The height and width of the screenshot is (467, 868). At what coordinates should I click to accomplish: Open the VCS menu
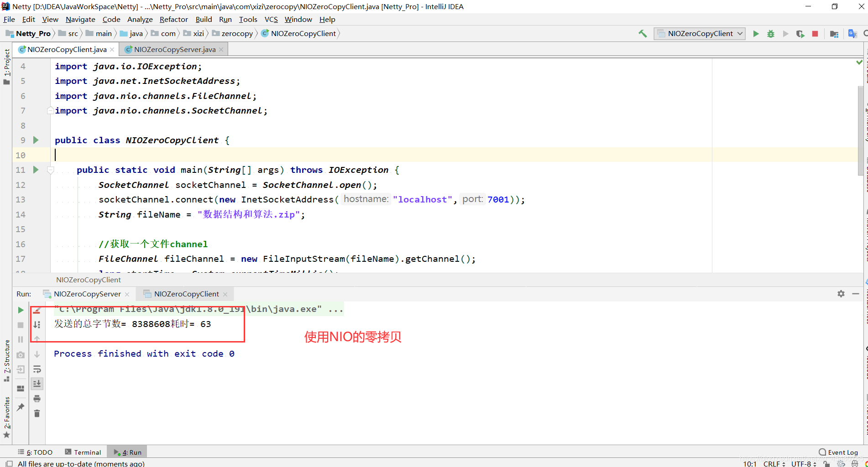(271, 19)
